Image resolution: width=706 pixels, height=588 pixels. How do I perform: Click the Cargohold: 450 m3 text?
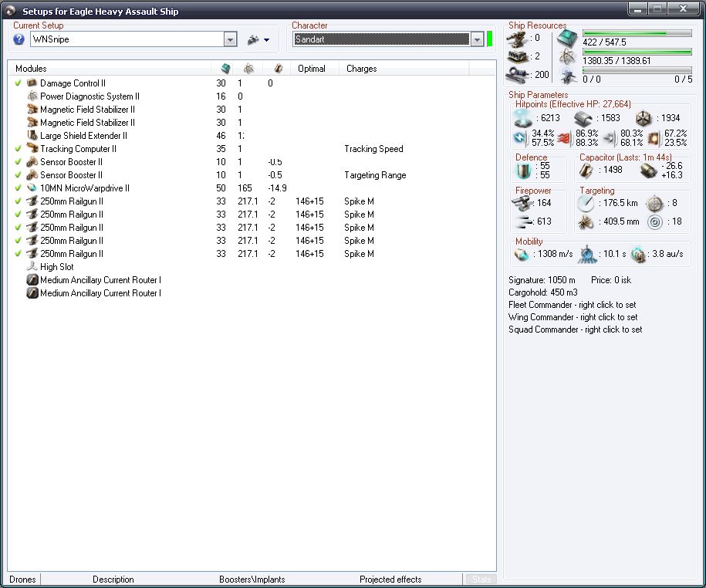[543, 292]
